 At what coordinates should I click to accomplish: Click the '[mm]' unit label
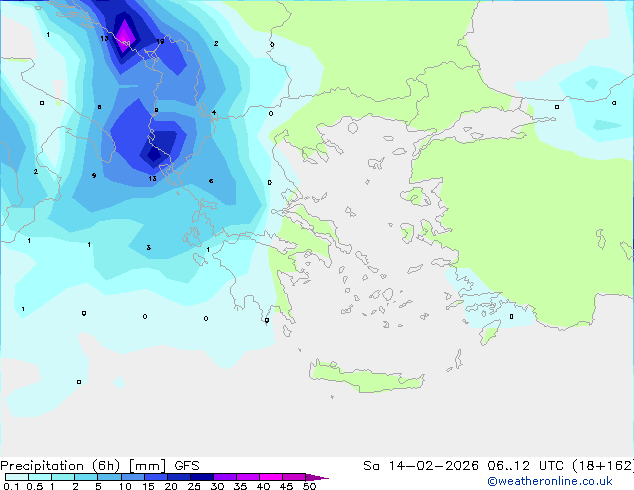(x=147, y=466)
